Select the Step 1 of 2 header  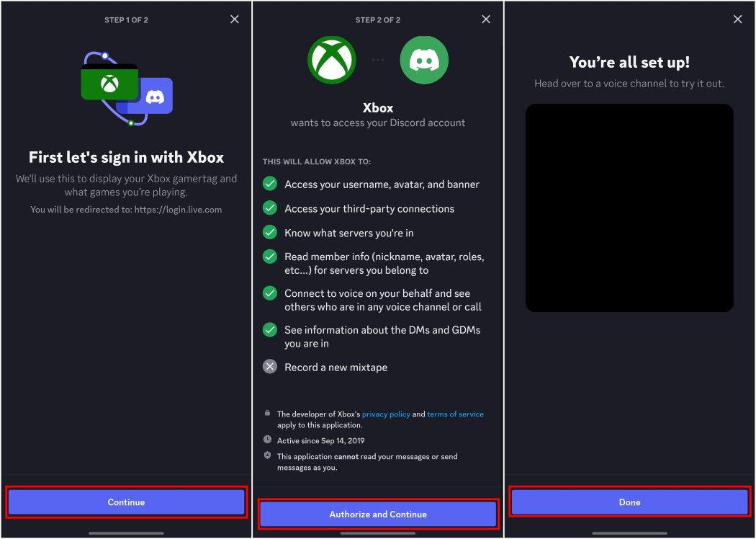pyautogui.click(x=125, y=19)
